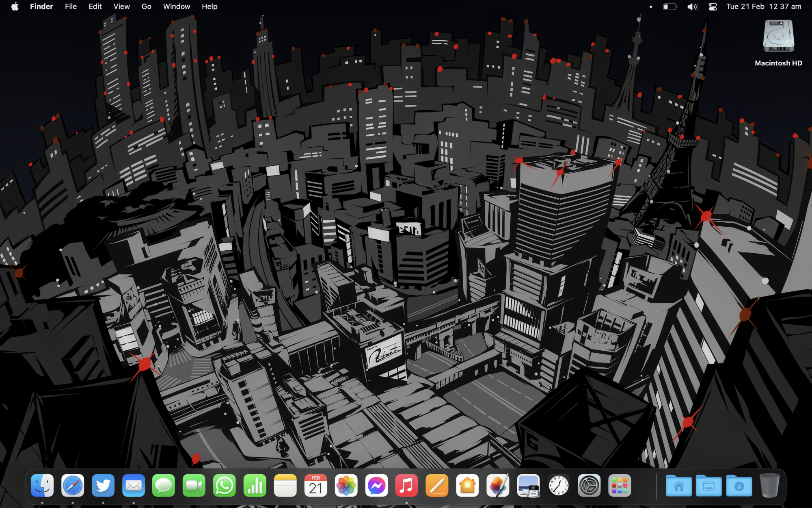The width and height of the screenshot is (812, 508).
Task: Open FaceTime from the Dock
Action: click(194, 486)
